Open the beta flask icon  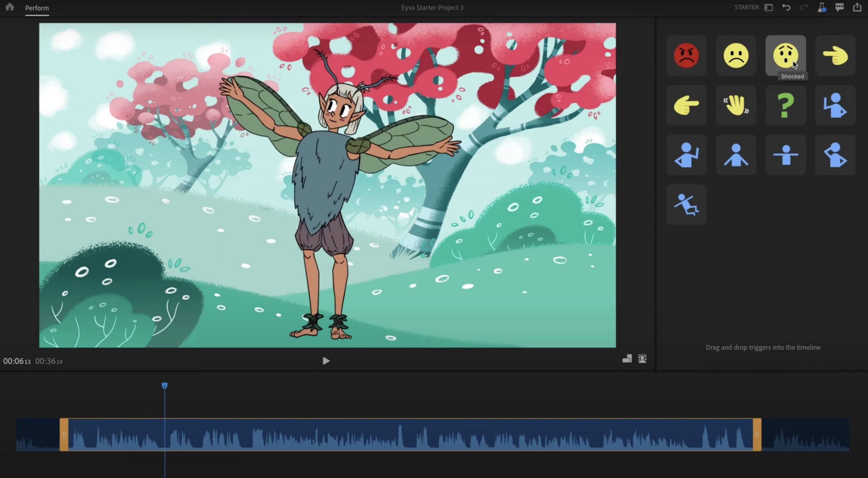822,7
